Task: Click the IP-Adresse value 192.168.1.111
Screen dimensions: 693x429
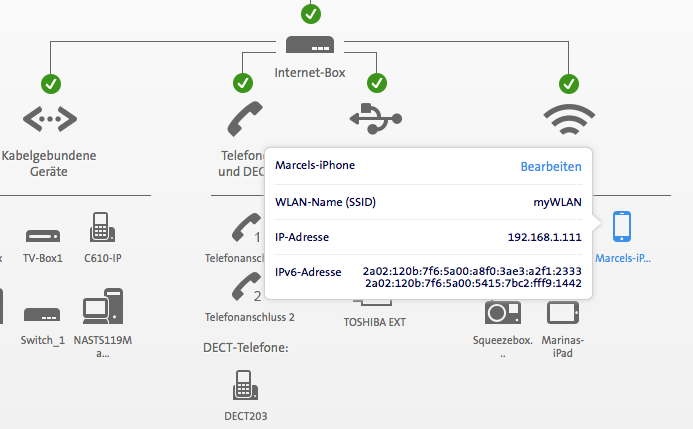Action: point(545,237)
